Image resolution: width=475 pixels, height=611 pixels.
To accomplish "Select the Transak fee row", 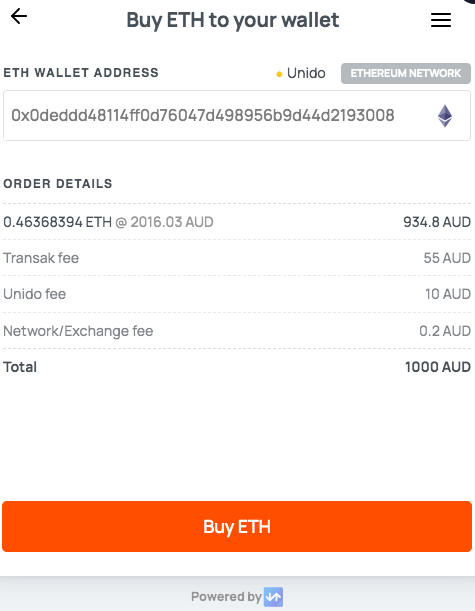I will point(237,258).
